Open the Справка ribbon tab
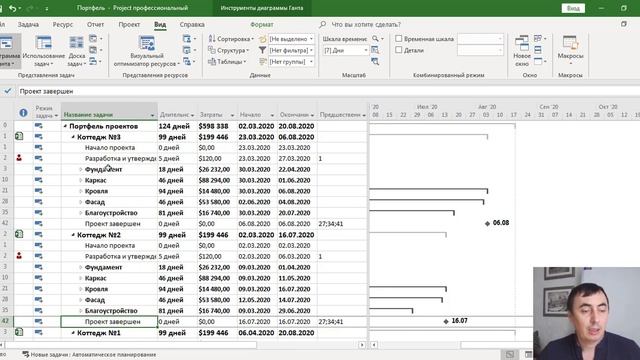 click(192, 24)
